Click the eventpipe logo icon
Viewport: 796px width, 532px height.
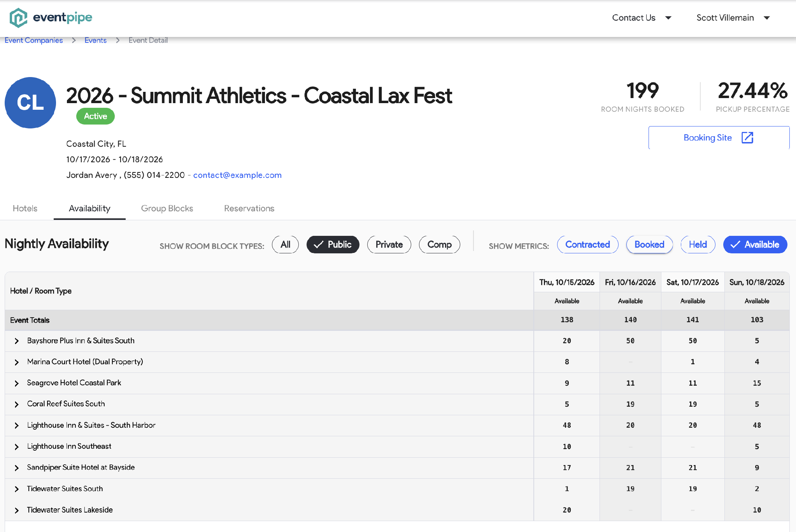tap(18, 18)
